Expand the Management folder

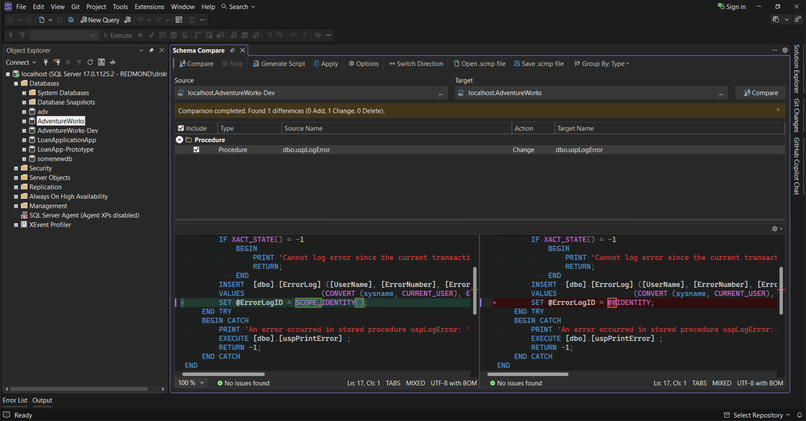point(16,206)
